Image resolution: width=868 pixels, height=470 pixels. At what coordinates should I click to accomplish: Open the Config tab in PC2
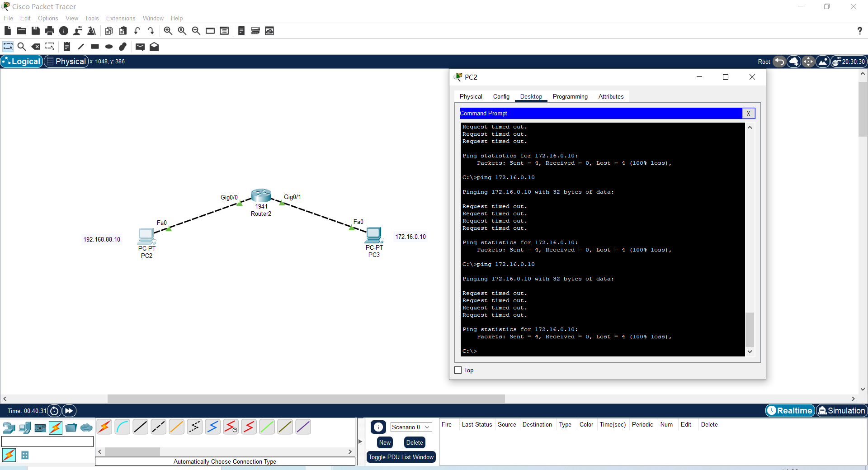pyautogui.click(x=501, y=96)
